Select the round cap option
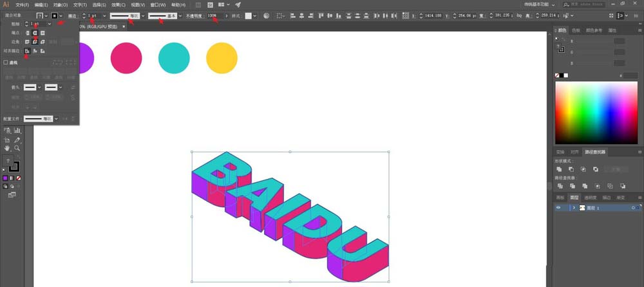Image resolution: width=644 pixels, height=287 pixels. coord(35,33)
